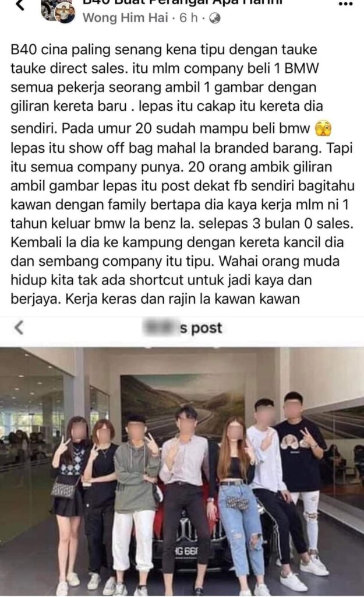364x597 pixels.
Task: Open the showroom group photo
Action: [182, 471]
